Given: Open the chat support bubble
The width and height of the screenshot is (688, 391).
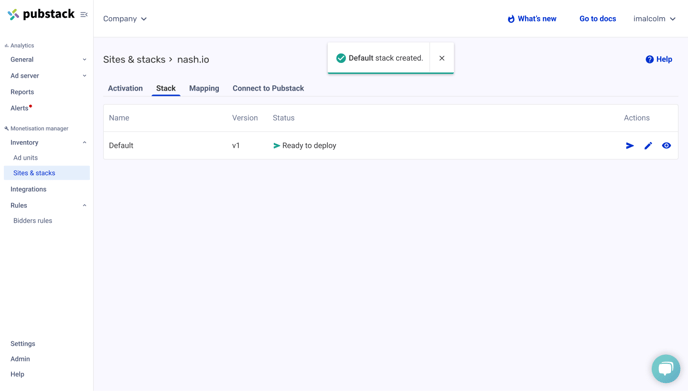Looking at the screenshot, I should click(x=666, y=369).
